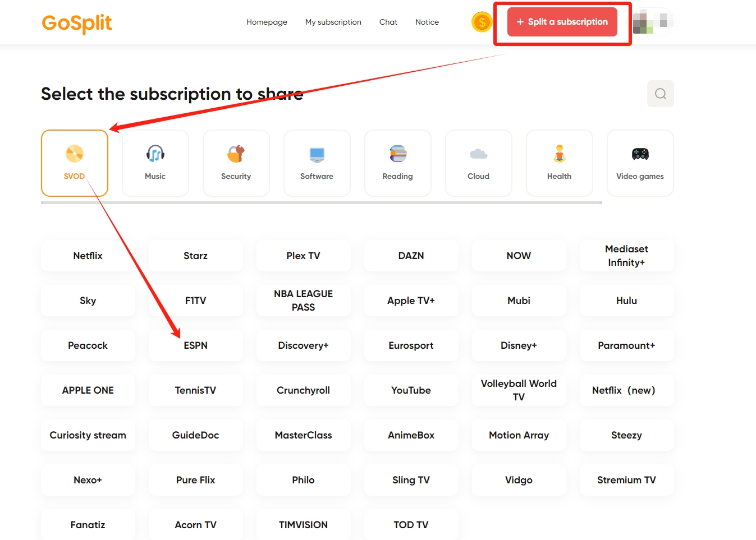Screen dimensions: 756x540
Task: Pick the DAZN service
Action: click(411, 256)
